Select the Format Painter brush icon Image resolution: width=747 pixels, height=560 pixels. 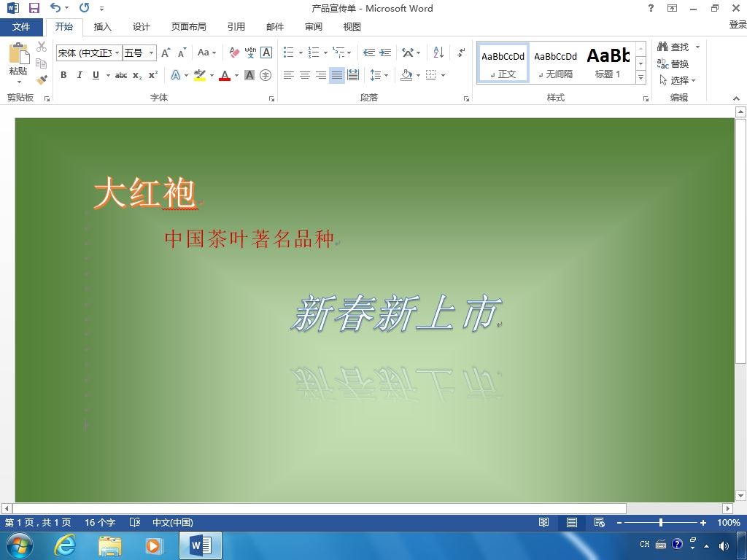[42, 79]
